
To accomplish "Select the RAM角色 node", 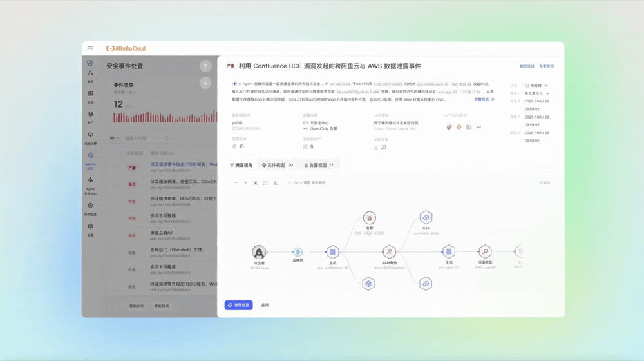I will coord(390,251).
